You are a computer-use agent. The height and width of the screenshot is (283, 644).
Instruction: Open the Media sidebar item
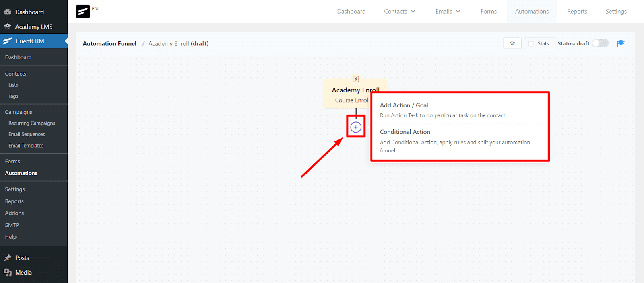(23, 272)
